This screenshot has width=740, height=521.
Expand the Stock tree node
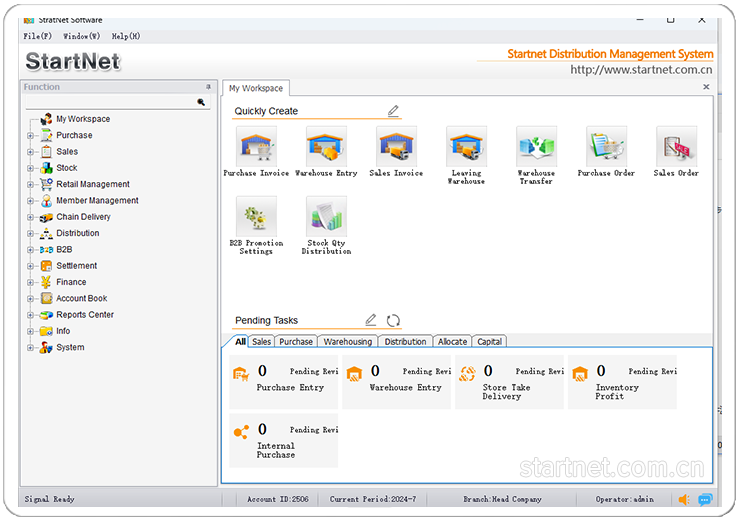pyautogui.click(x=30, y=168)
